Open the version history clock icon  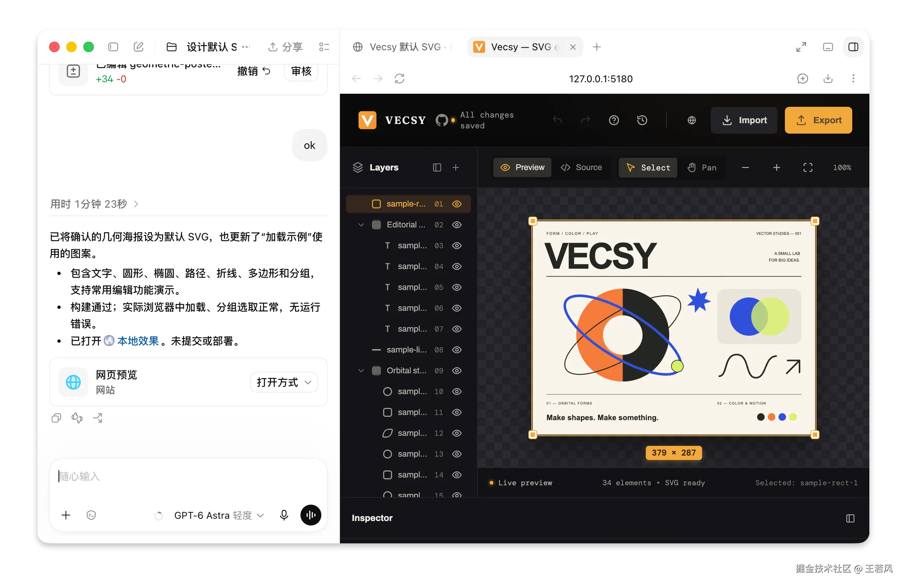(642, 120)
